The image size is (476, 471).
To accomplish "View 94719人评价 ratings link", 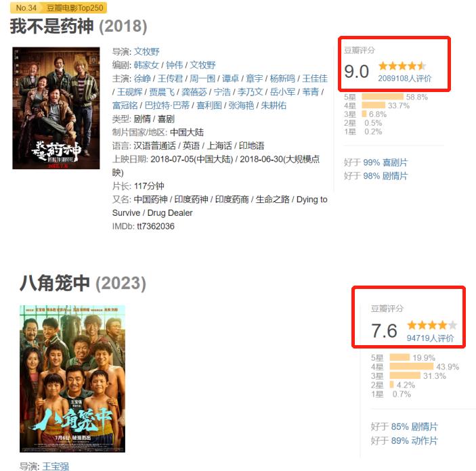I will point(430,338).
